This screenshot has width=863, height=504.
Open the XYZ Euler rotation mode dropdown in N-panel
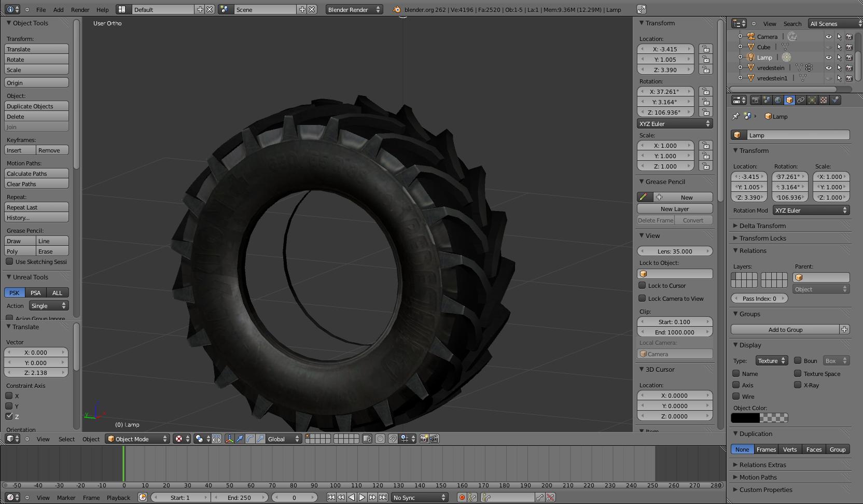click(x=675, y=123)
